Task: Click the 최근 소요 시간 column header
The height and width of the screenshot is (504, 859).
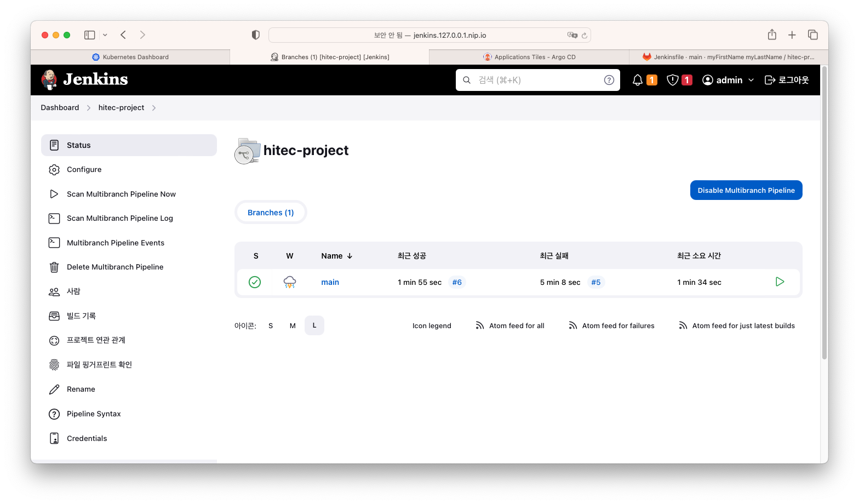Action: (699, 256)
